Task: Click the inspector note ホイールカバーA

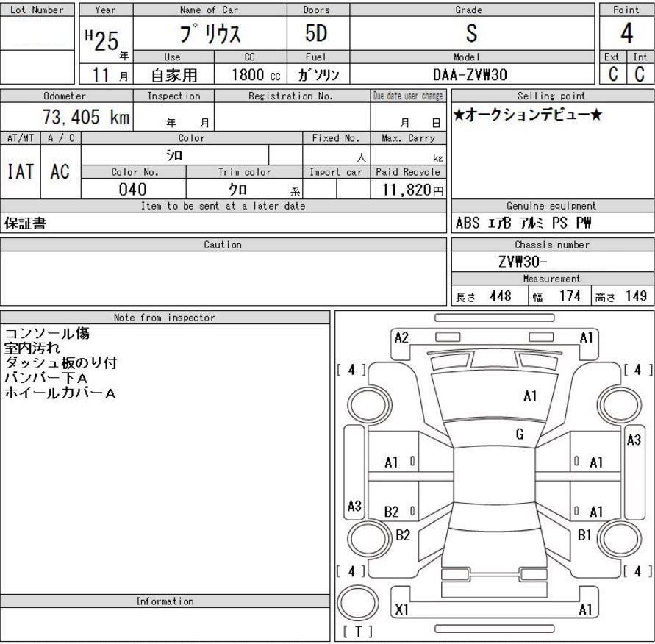Action: [60, 393]
